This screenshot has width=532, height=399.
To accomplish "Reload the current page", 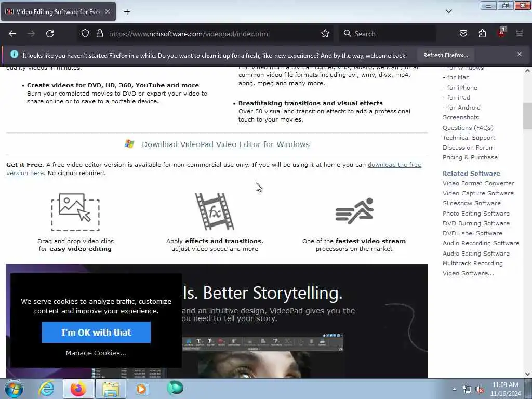I will pyautogui.click(x=50, y=34).
